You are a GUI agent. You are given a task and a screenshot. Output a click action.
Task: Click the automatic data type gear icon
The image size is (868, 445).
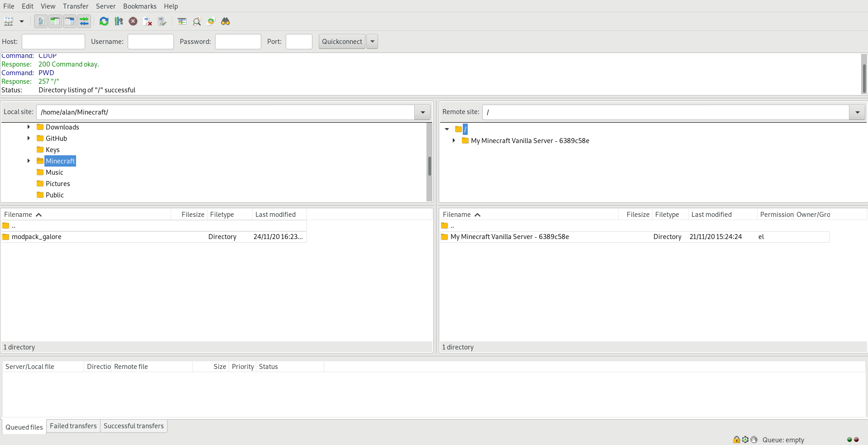pos(745,440)
